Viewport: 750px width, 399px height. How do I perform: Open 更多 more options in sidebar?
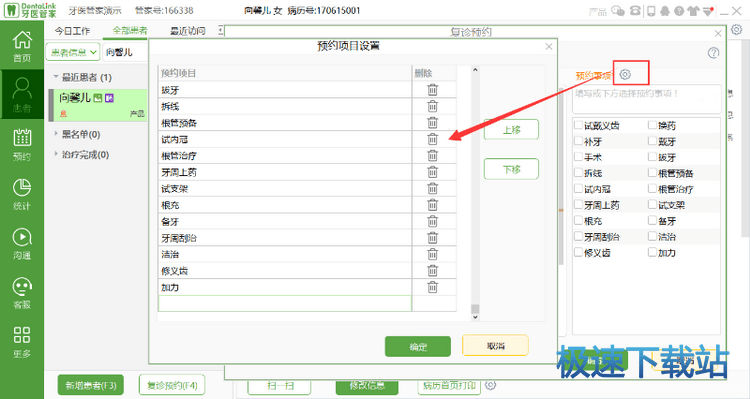(22, 342)
